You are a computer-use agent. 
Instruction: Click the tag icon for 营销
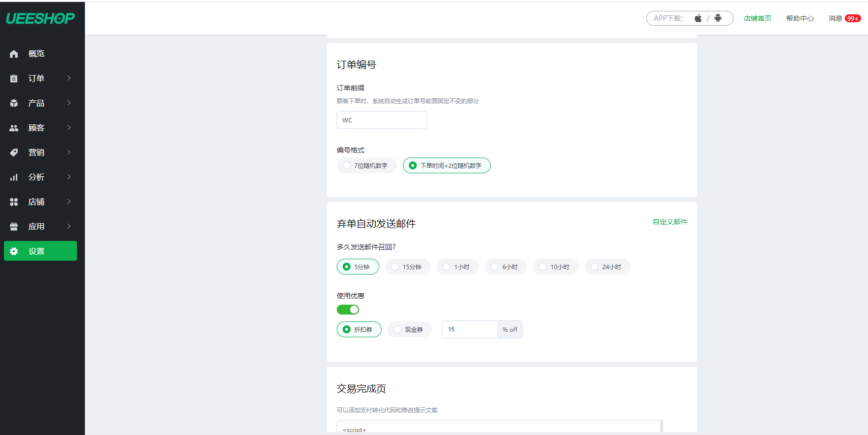pos(14,153)
